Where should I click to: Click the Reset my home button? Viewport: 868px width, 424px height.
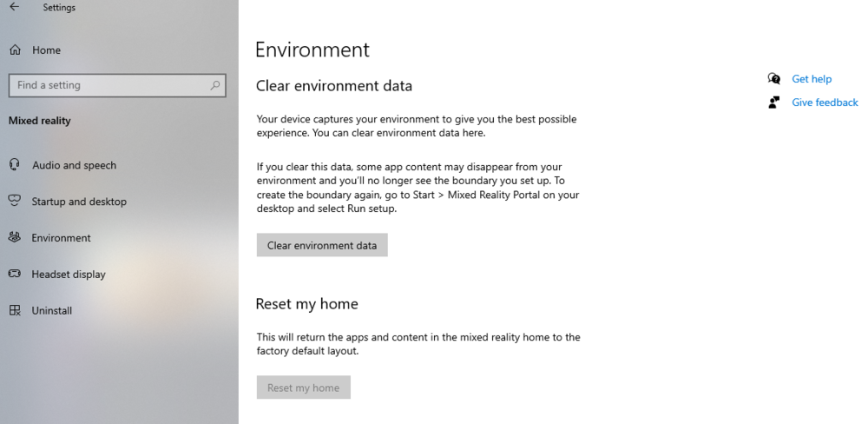click(x=303, y=388)
